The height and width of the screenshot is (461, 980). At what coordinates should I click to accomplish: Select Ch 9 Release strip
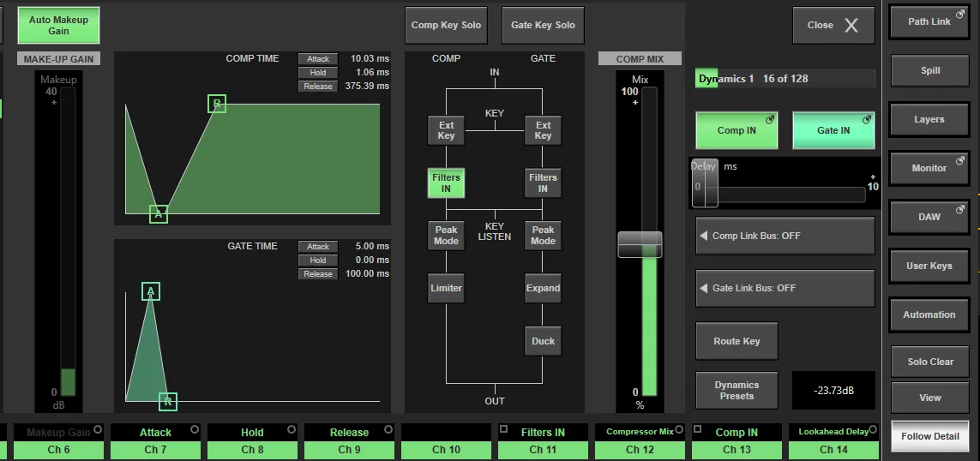[349, 441]
